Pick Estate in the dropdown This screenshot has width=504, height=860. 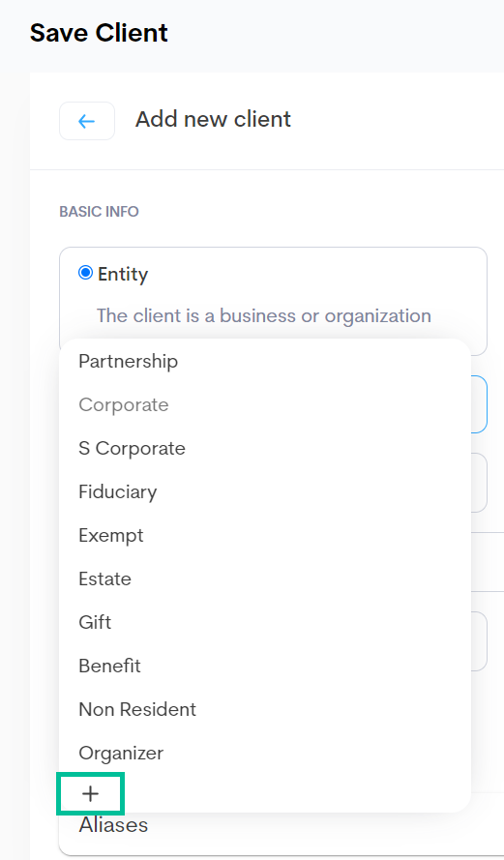[x=265, y=578]
